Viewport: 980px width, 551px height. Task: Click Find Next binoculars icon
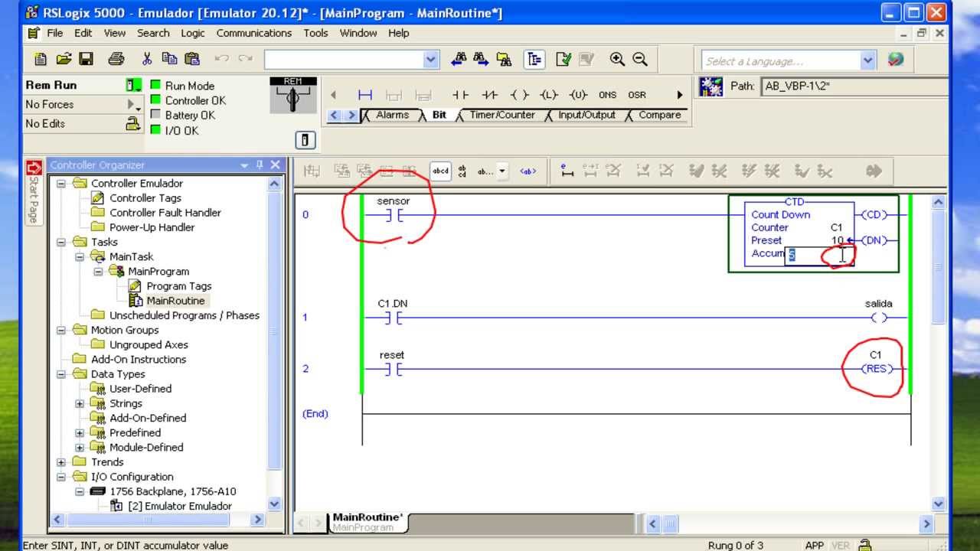tap(481, 59)
